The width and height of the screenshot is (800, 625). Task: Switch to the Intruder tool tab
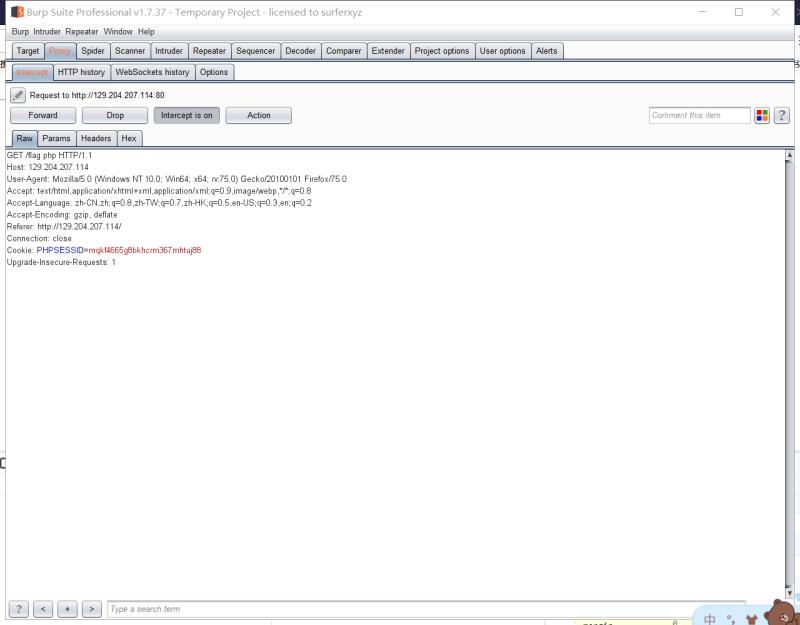pyautogui.click(x=169, y=51)
